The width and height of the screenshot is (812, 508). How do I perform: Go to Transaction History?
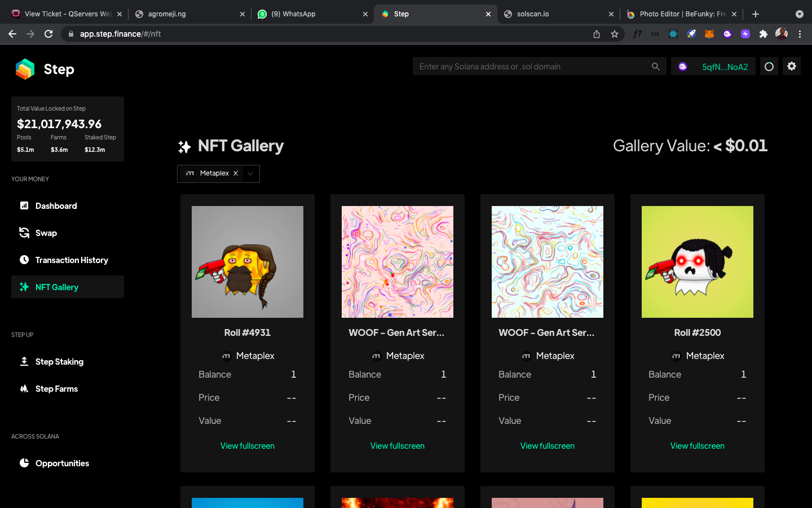[x=68, y=260]
